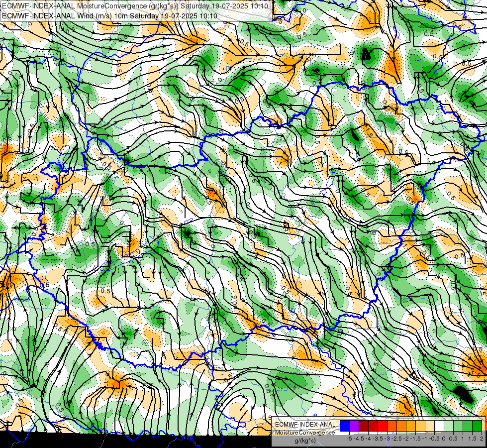Choose the white legend swatch near 0
Image resolution: width=487 pixels, height=448 pixels.
coord(439,426)
